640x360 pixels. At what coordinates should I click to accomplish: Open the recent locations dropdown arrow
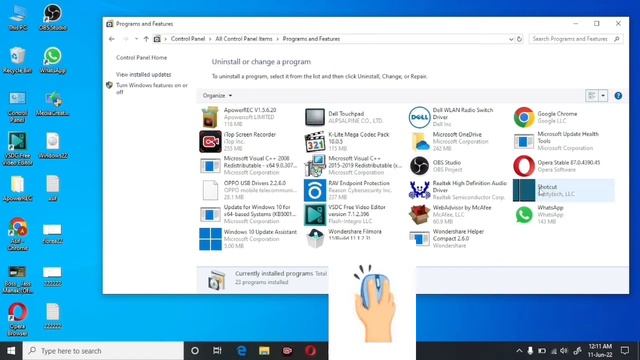coord(136,39)
